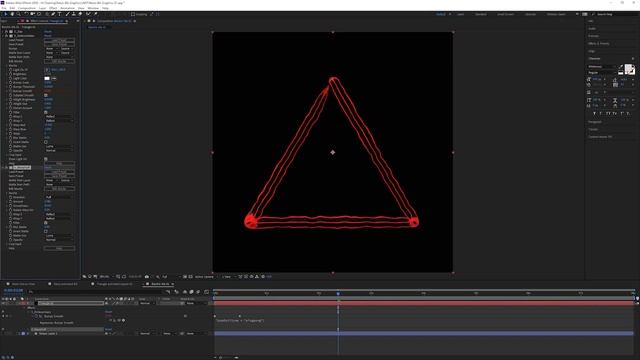Click Faux Bold button in Character panel
This screenshot has height=360, width=640.
[594, 113]
